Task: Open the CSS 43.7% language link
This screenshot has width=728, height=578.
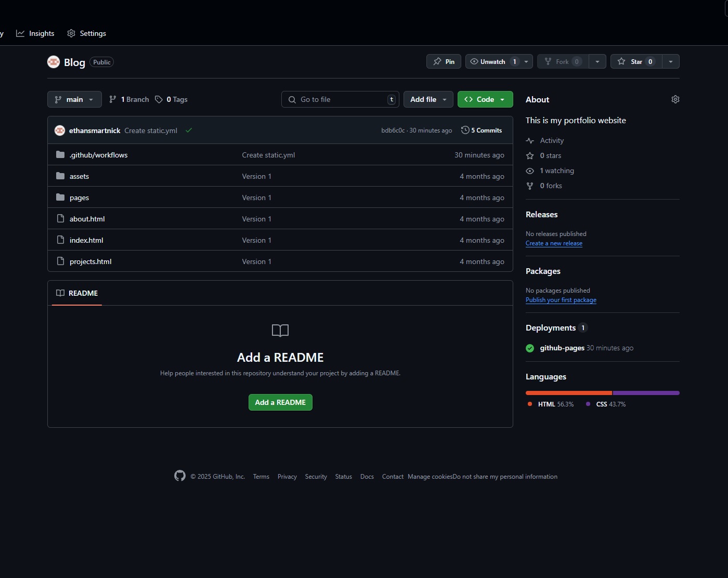Action: click(606, 404)
